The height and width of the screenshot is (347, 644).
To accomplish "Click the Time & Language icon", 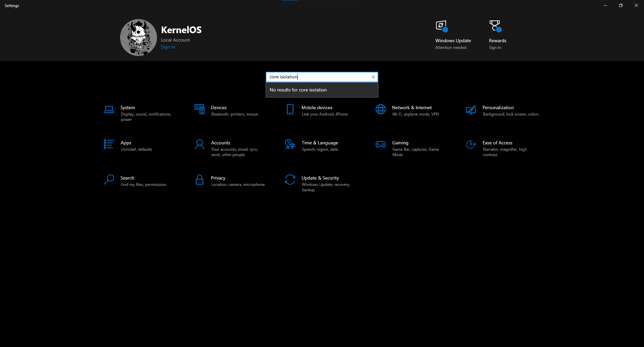I will pyautogui.click(x=290, y=144).
